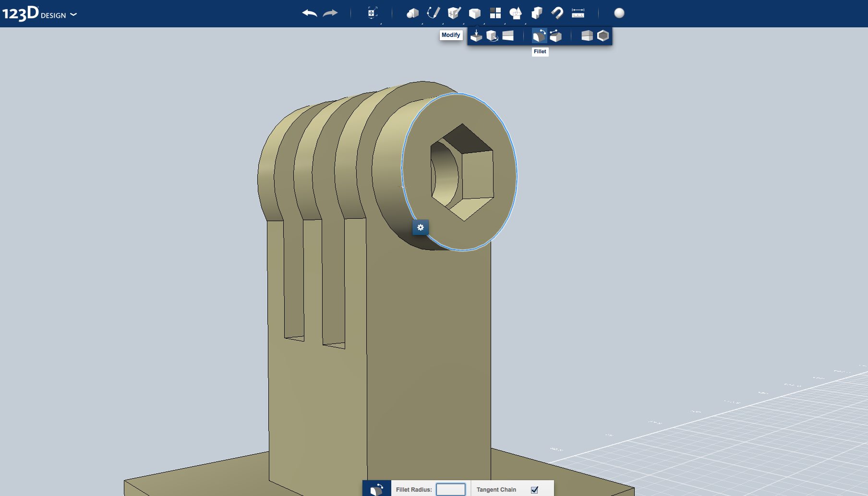The width and height of the screenshot is (868, 496).
Task: Select the Split Solid tool
Action: pyautogui.click(x=587, y=35)
